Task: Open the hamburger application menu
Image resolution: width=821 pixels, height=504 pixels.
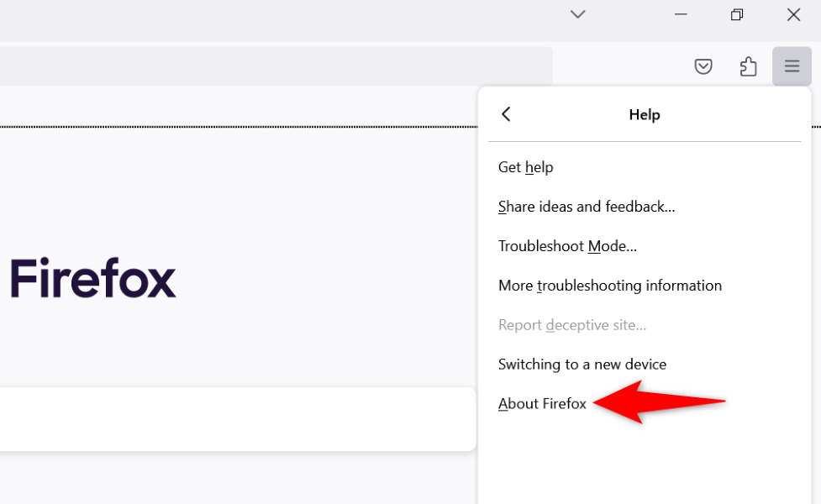Action: coord(791,66)
